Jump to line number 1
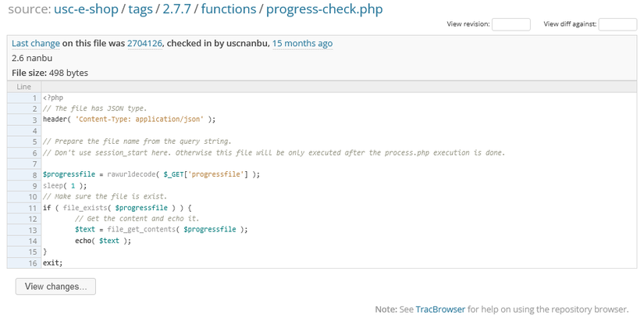This screenshot has width=644, height=315. [x=35, y=98]
